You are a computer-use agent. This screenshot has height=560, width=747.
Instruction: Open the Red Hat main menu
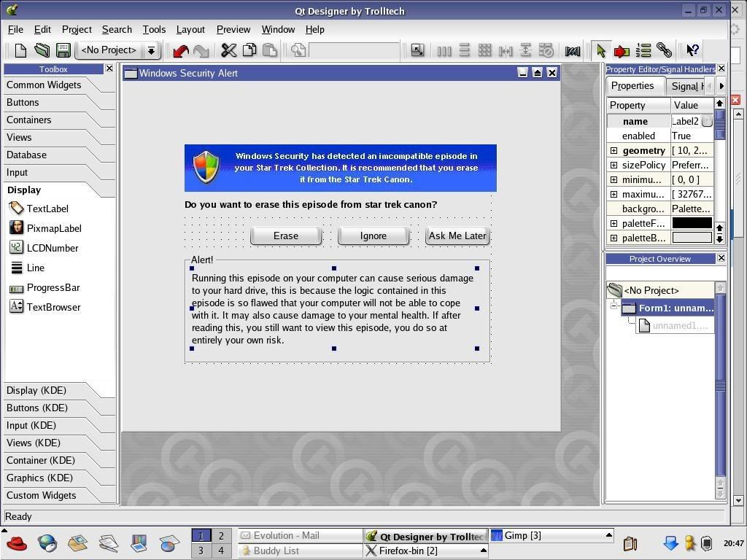pyautogui.click(x=17, y=542)
